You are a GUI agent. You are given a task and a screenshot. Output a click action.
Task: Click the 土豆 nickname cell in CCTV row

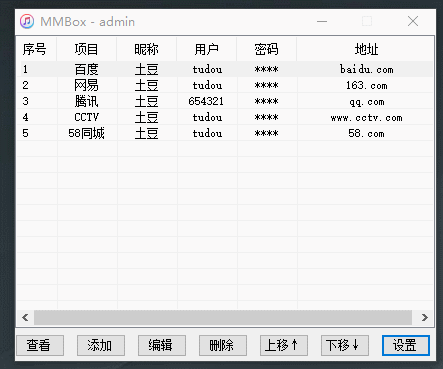click(x=147, y=117)
